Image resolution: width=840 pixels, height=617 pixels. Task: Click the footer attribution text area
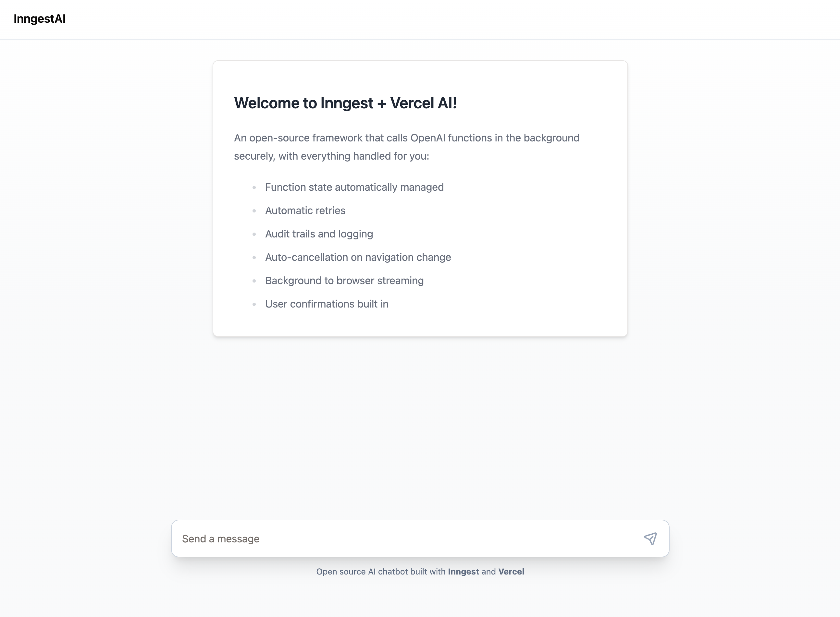[420, 571]
